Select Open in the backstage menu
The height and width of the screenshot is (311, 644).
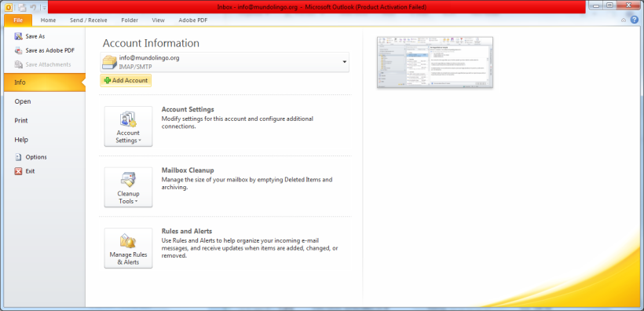click(23, 101)
